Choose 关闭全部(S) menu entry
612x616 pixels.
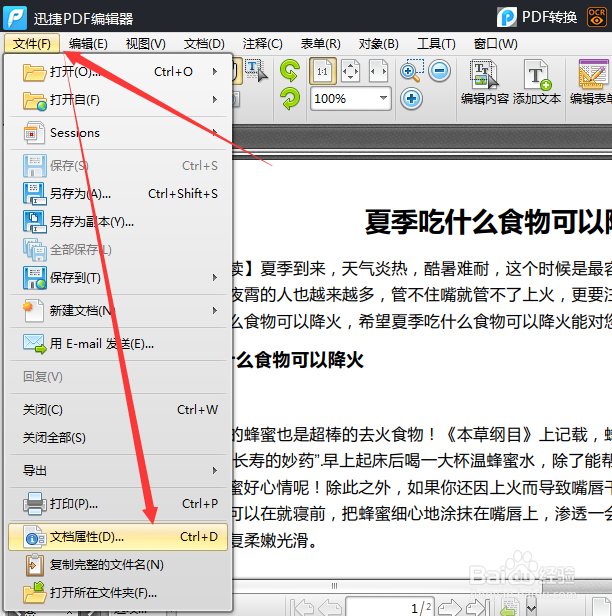tap(118, 438)
